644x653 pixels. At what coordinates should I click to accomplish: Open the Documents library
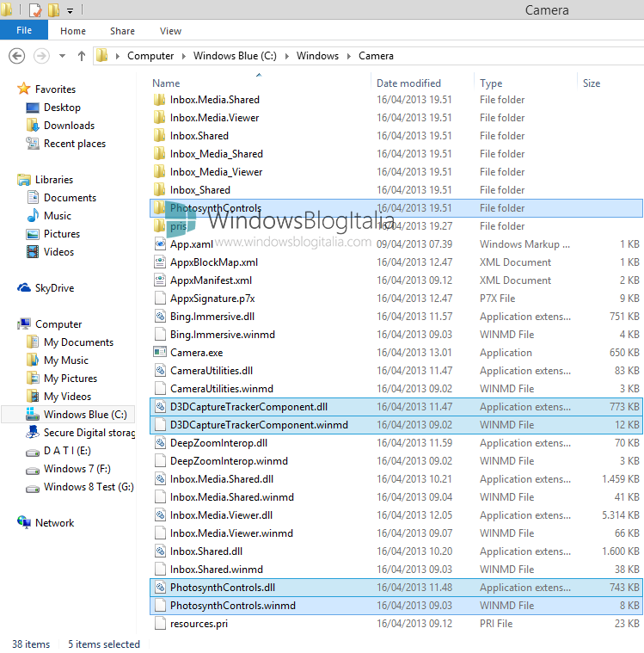pos(70,198)
